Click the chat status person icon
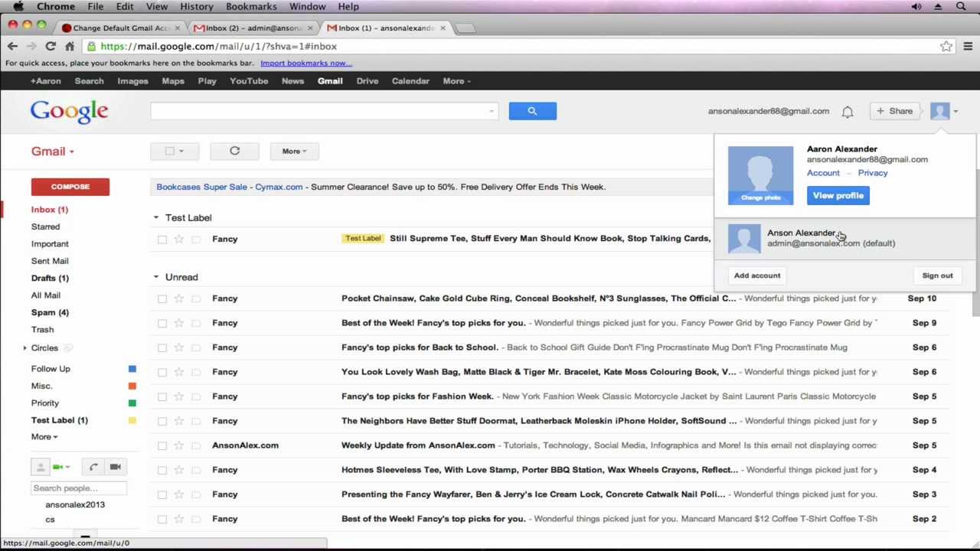The width and height of the screenshot is (980, 551). pos(41,467)
